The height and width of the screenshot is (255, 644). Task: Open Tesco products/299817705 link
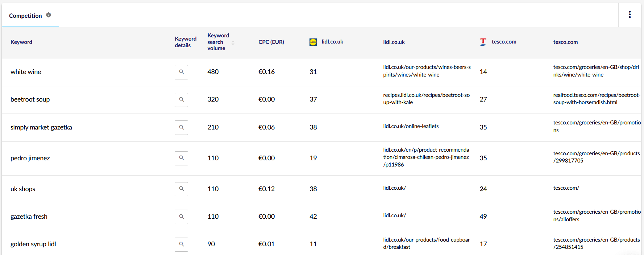597,157
